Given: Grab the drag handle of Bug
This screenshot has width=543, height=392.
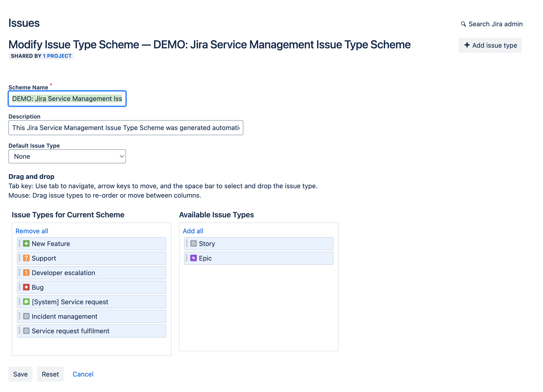Looking at the screenshot, I should [20, 287].
